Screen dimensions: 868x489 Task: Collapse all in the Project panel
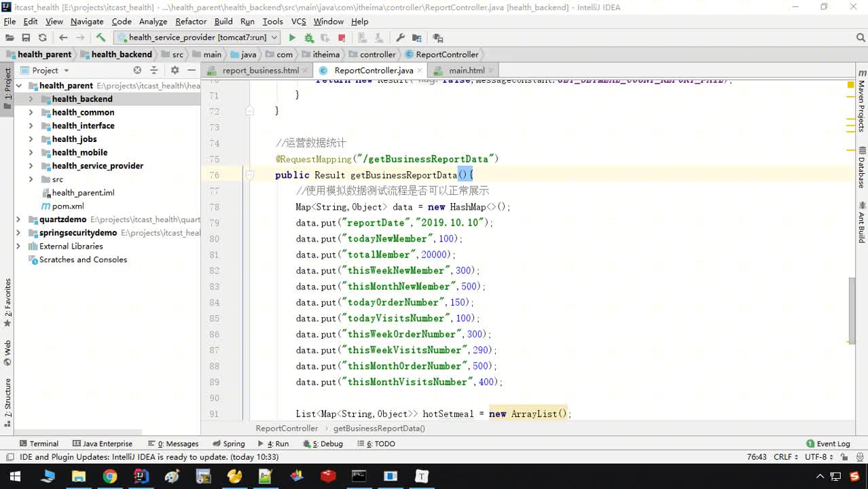(154, 70)
